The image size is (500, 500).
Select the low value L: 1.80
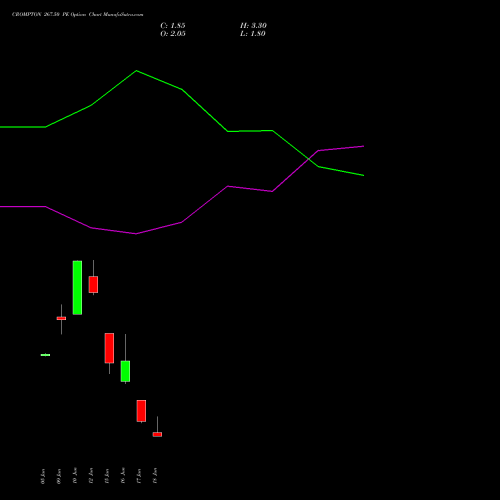click(253, 34)
